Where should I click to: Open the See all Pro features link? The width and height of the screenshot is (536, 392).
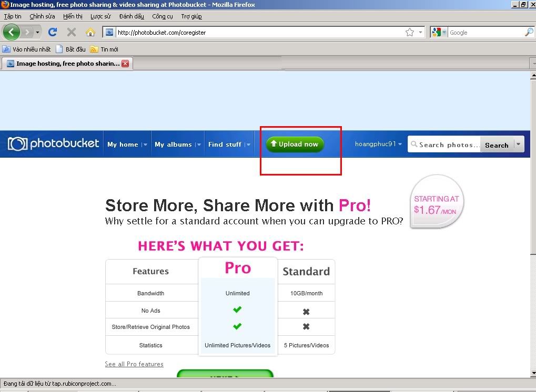pyautogui.click(x=134, y=364)
